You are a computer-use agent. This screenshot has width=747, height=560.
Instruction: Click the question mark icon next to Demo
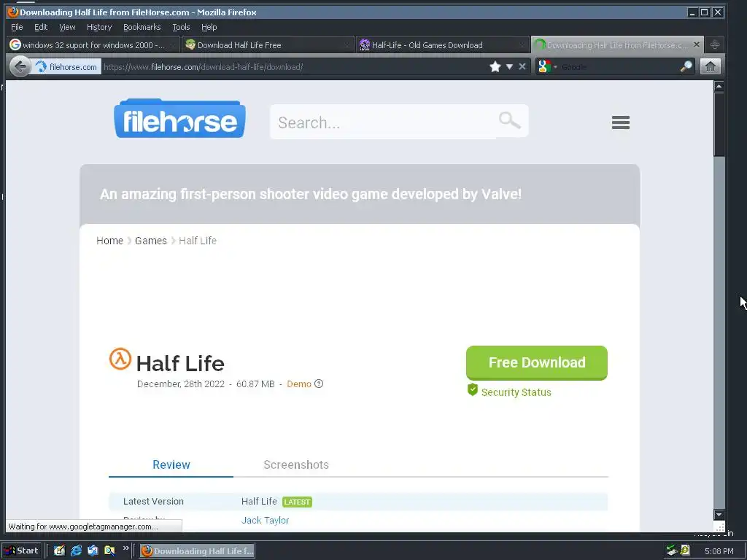[x=319, y=384]
